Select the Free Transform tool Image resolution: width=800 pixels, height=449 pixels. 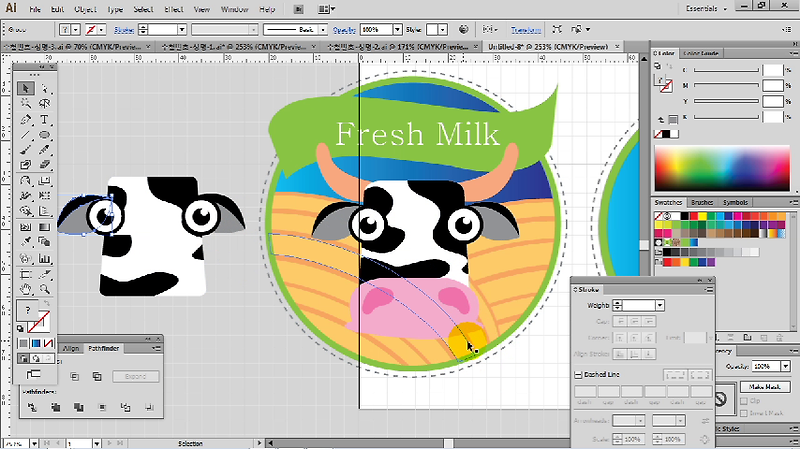click(45, 196)
